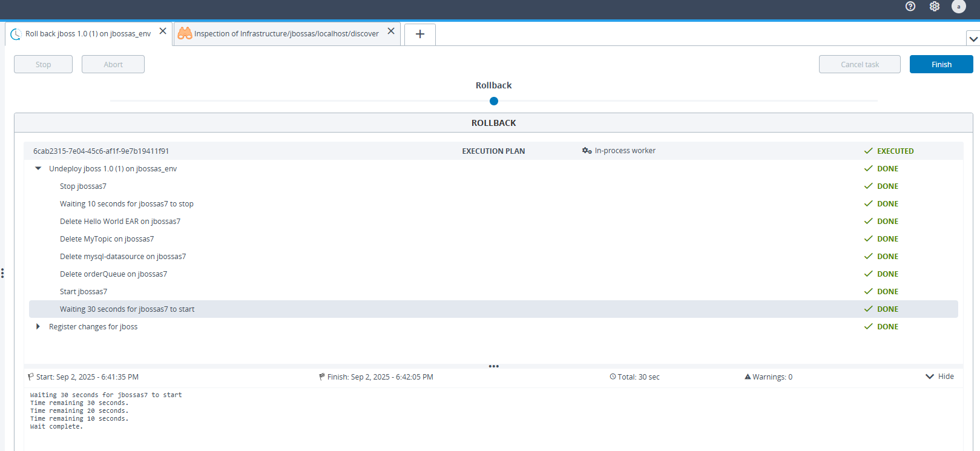The width and height of the screenshot is (980, 451).
Task: Open the help question mark icon
Action: click(910, 6)
